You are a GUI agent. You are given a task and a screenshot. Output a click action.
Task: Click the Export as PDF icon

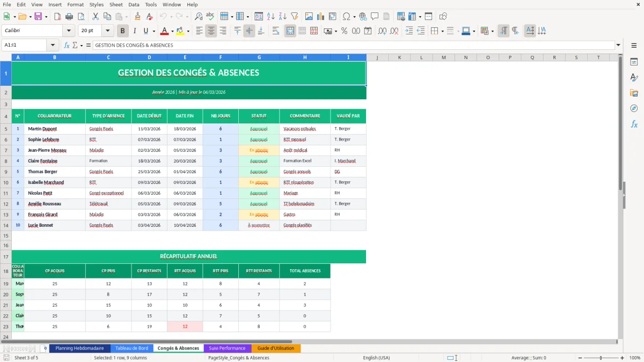(56, 17)
